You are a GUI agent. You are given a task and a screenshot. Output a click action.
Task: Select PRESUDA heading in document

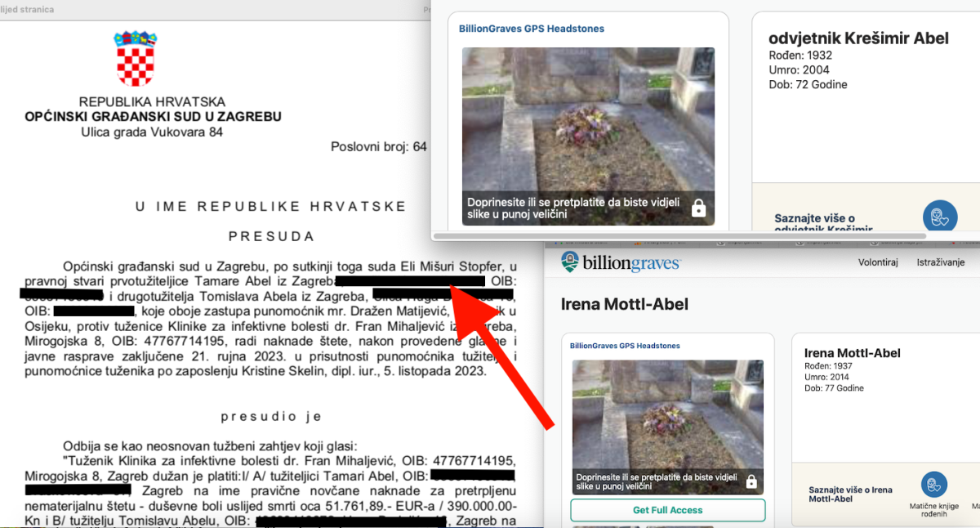tap(271, 236)
